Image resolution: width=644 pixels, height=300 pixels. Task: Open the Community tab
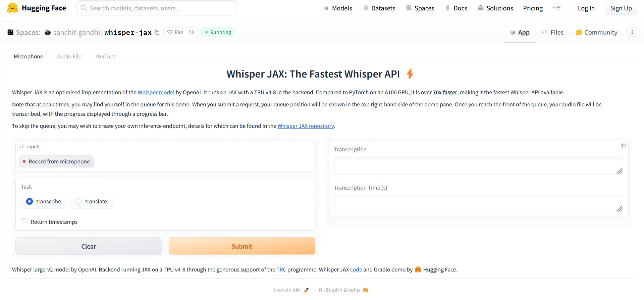coord(596,33)
